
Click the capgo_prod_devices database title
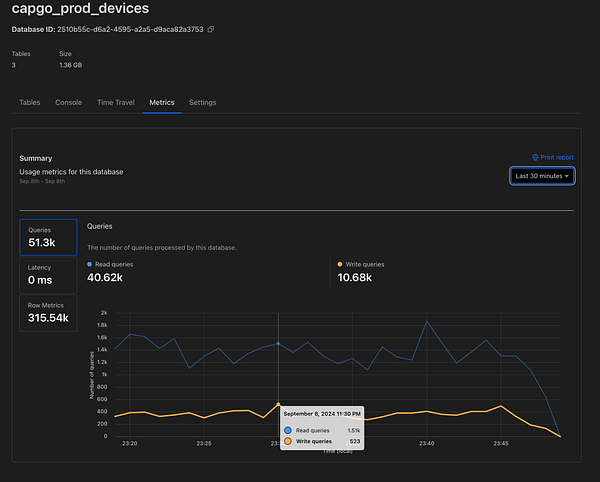[x=80, y=9]
